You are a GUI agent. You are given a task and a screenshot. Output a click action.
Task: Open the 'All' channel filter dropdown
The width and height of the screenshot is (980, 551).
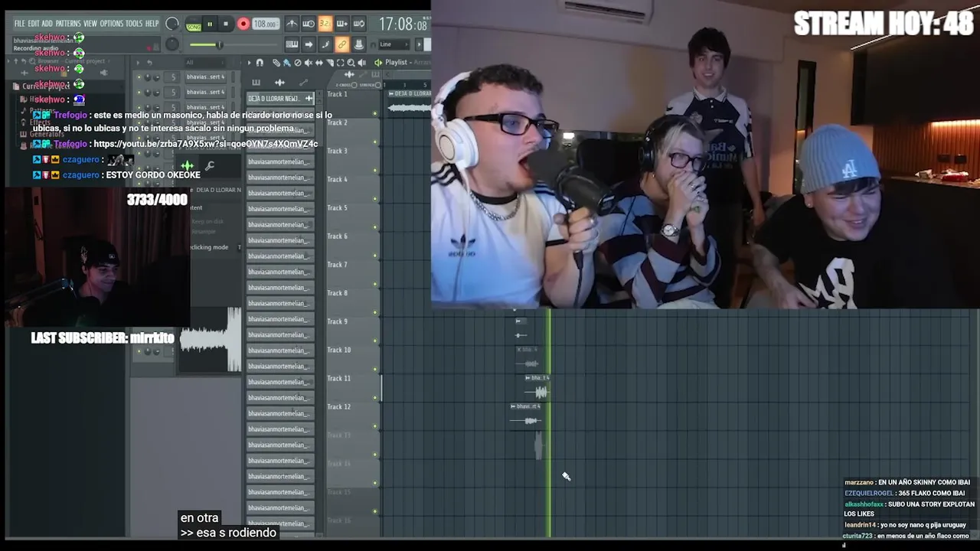point(204,62)
